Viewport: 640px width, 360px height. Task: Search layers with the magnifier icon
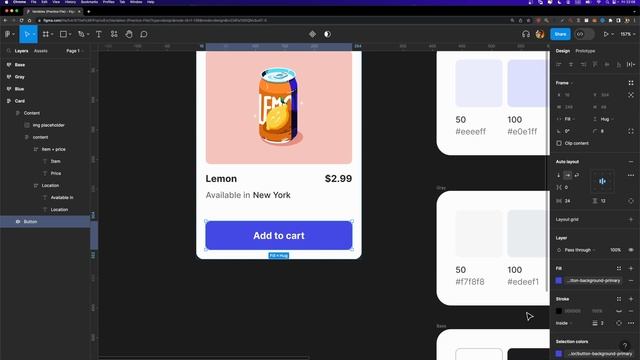9,51
